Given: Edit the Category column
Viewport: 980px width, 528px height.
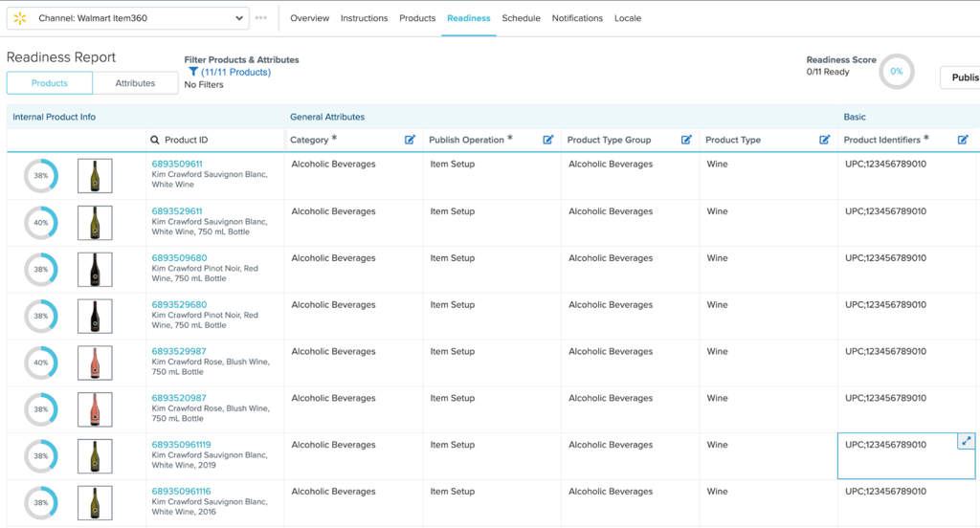Looking at the screenshot, I should coord(410,140).
